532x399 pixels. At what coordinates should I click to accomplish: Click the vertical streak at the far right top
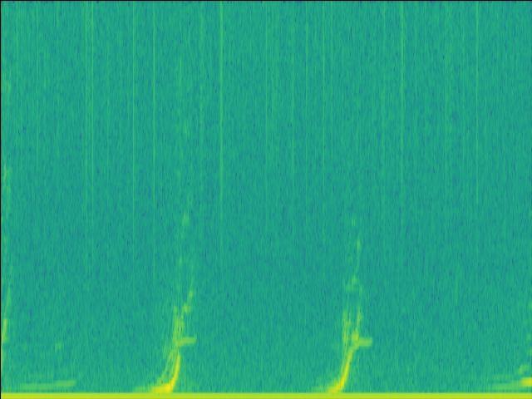pyautogui.click(x=477, y=50)
